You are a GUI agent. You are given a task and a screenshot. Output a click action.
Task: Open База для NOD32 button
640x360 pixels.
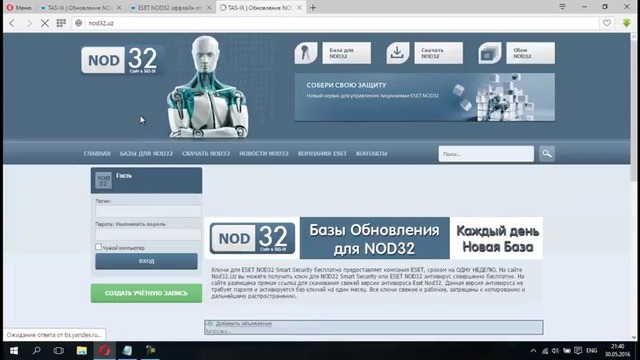(x=347, y=53)
